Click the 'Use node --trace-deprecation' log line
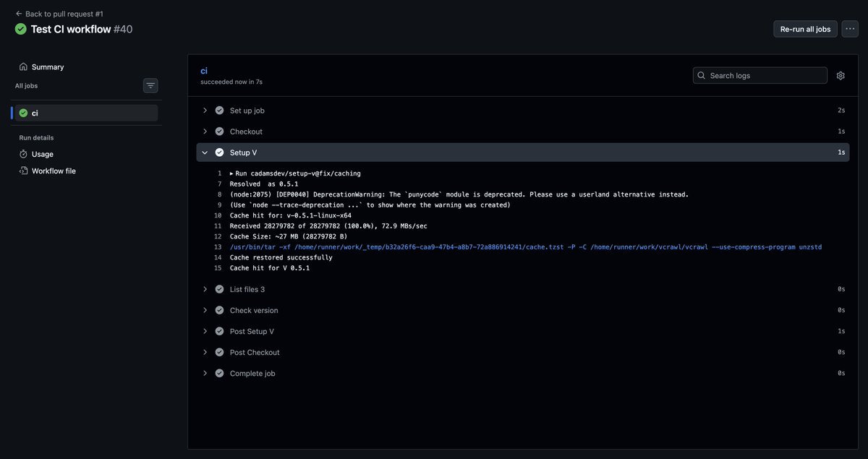This screenshot has width=868, height=459. click(370, 205)
